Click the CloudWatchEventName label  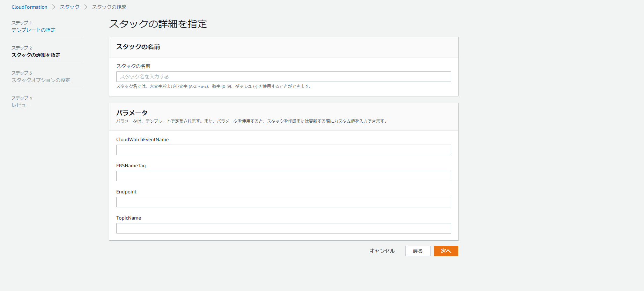(142, 139)
